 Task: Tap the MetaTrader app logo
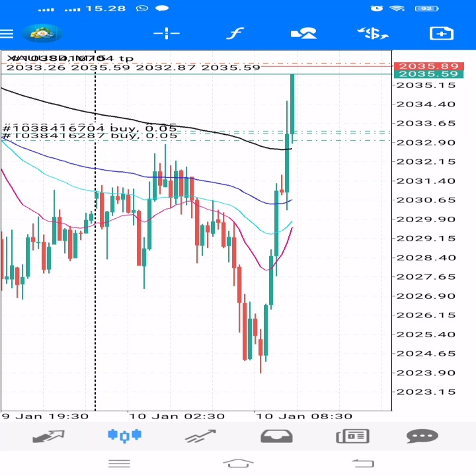(x=43, y=33)
